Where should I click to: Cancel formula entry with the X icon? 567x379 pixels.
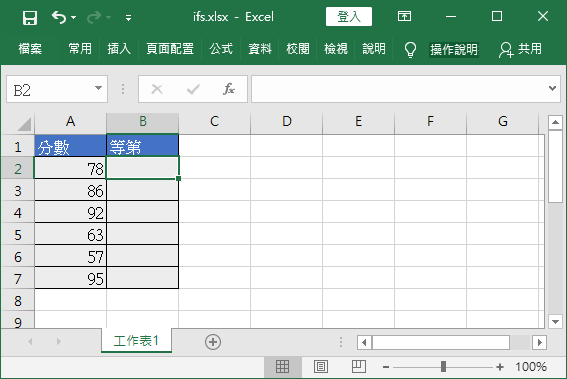coord(157,89)
